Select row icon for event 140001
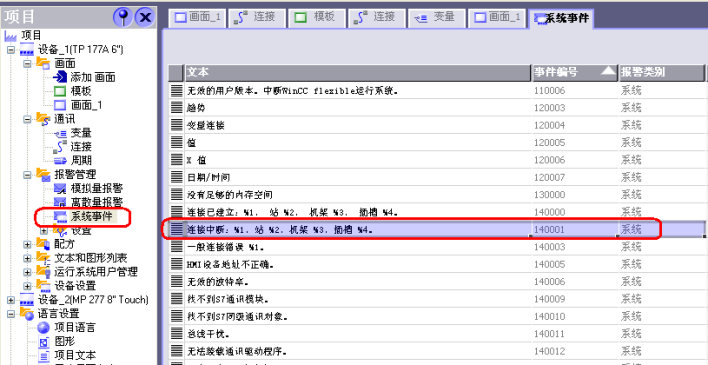The height and width of the screenshot is (365, 708). [x=177, y=229]
